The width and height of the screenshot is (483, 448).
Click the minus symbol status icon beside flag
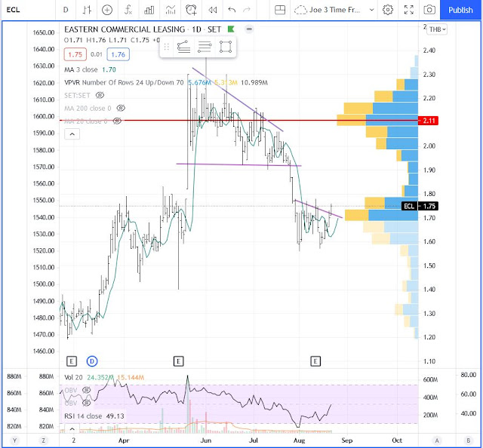pos(249,29)
